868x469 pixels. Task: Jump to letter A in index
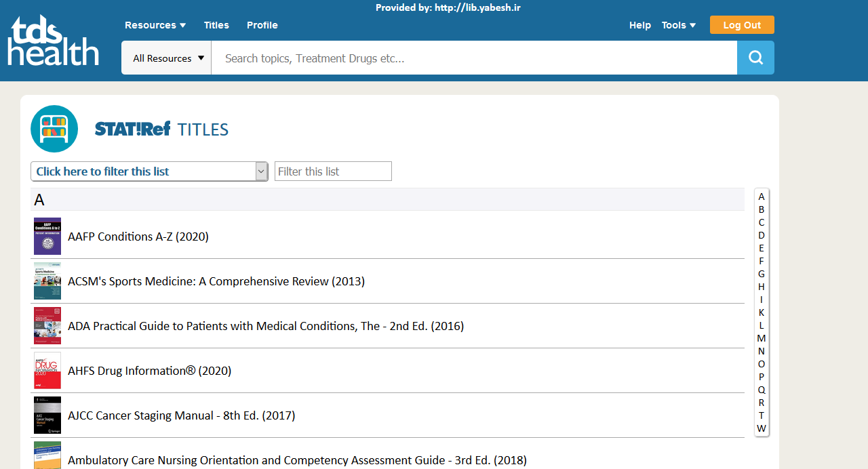pos(762,197)
